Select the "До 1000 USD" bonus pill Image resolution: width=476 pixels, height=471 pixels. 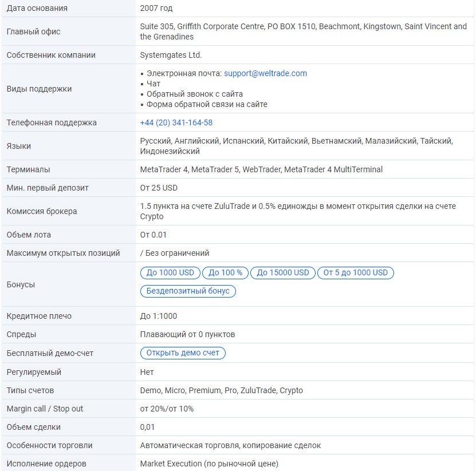170,273
